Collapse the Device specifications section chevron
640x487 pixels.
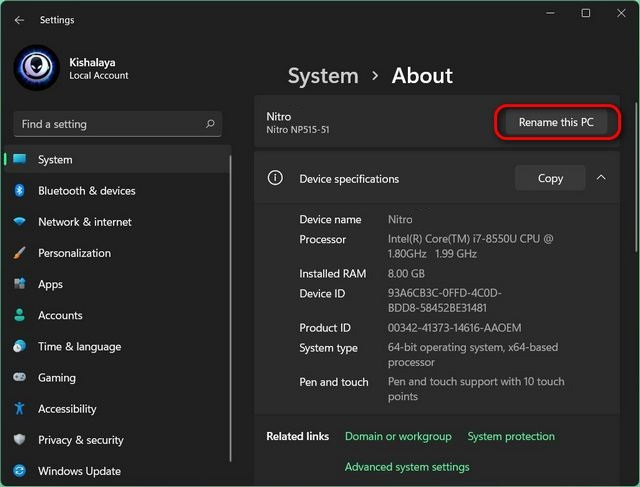(601, 178)
